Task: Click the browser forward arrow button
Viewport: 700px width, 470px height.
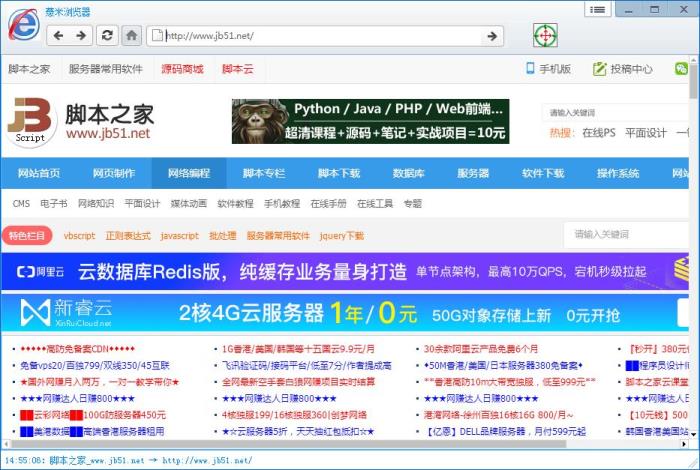Action: tap(81, 36)
